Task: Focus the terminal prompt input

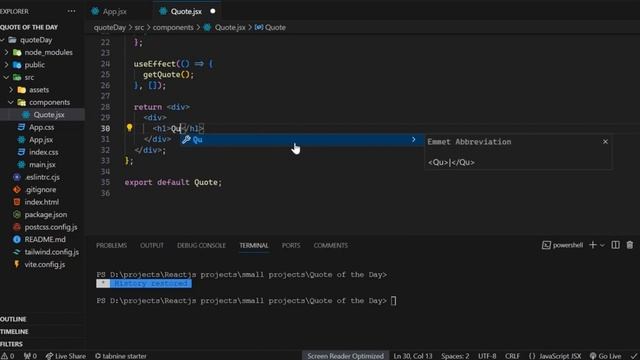Action: point(393,301)
